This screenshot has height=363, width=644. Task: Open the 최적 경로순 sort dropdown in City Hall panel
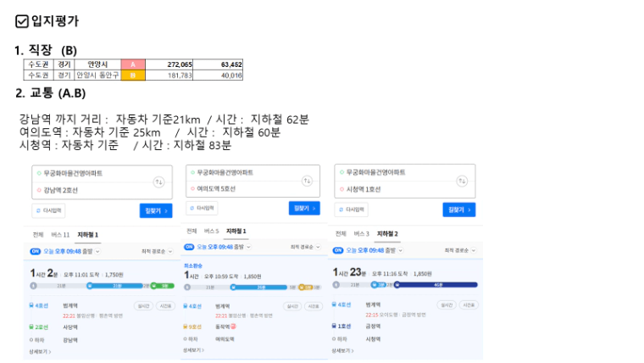pos(460,250)
